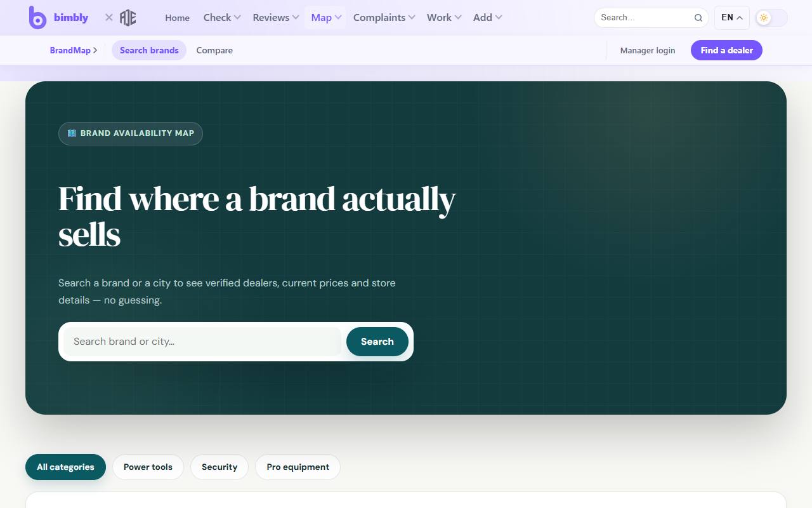
Task: Expand the Check menu
Action: point(222,18)
